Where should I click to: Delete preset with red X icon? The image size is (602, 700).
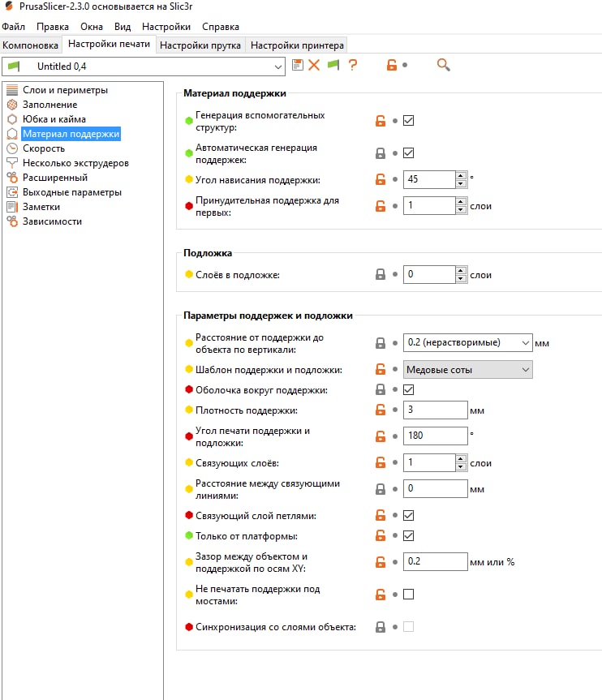point(314,65)
